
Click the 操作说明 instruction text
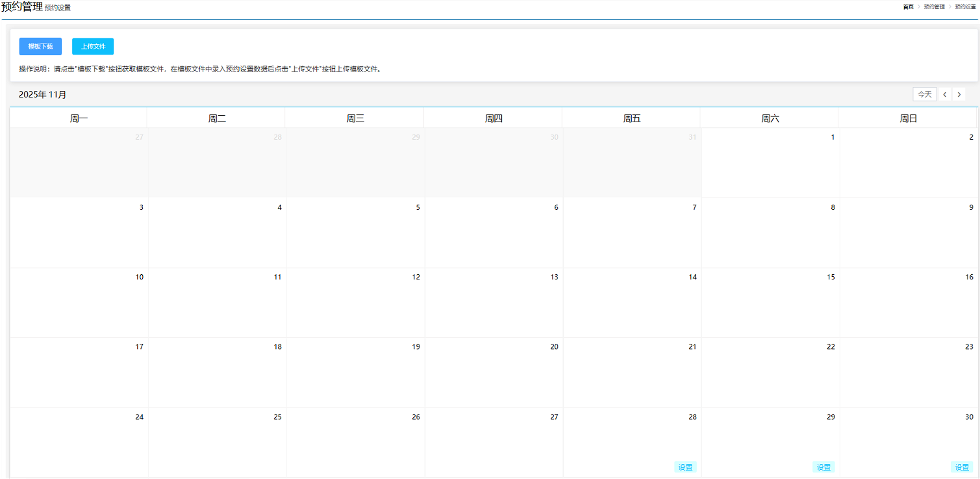(x=200, y=69)
